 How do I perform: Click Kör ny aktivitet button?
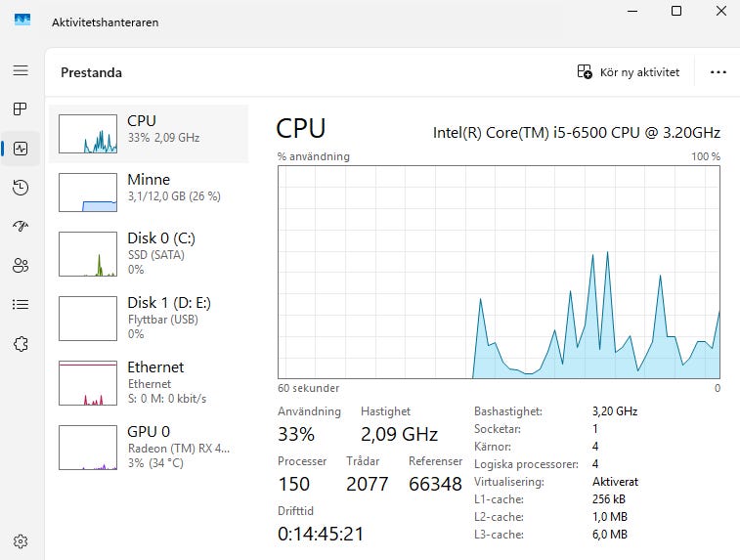tap(629, 72)
